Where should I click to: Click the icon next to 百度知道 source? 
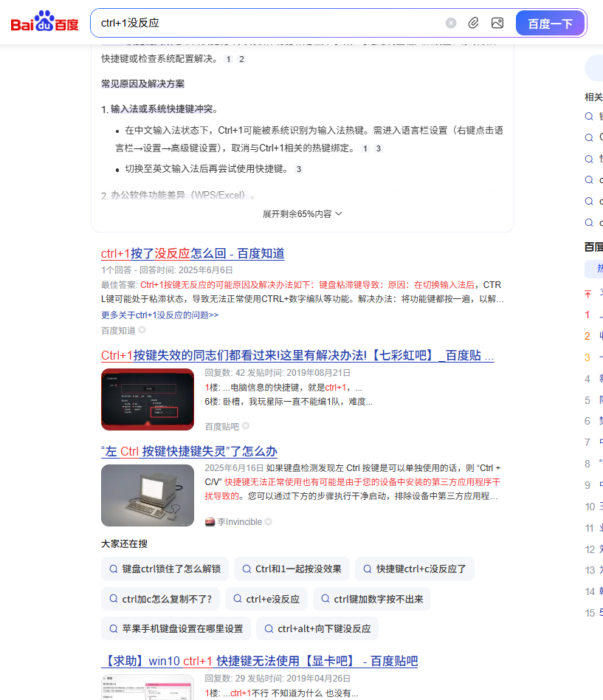(x=142, y=331)
